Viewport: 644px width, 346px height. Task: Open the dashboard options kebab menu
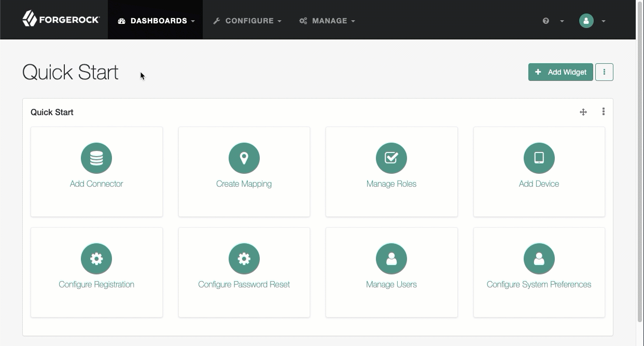click(x=604, y=72)
